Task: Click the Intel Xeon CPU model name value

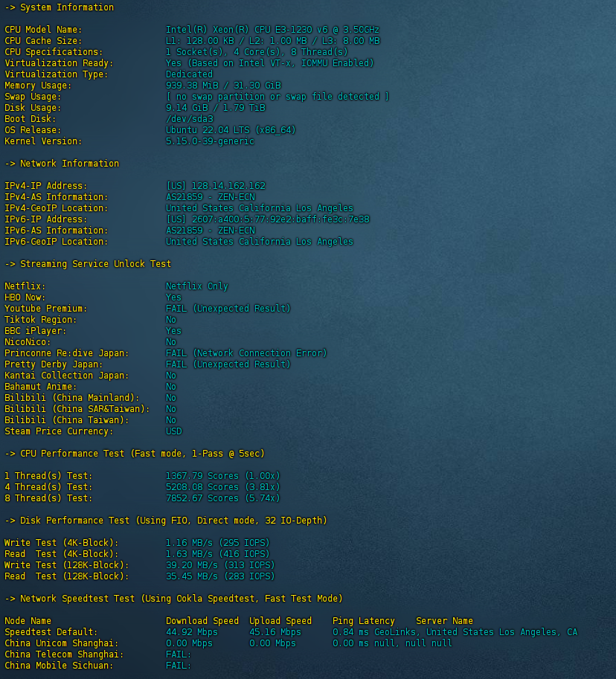Action: (272, 30)
